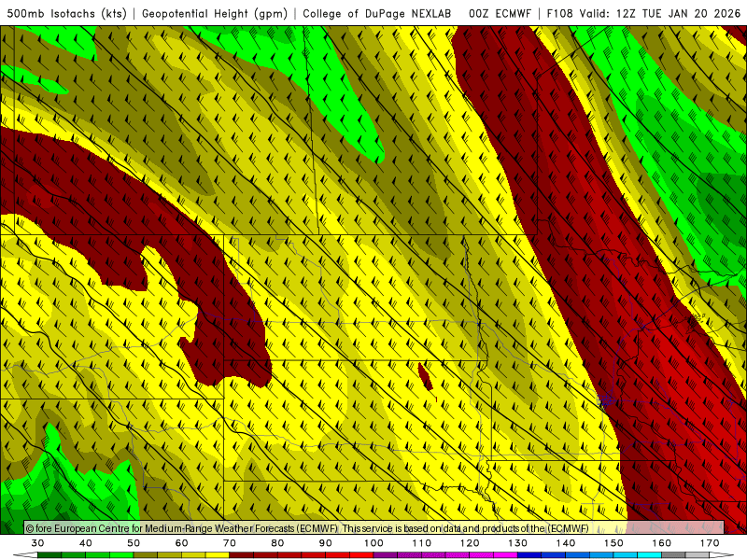Click the 70 value on the legend scale
The height and width of the screenshot is (560, 747).
point(230,543)
